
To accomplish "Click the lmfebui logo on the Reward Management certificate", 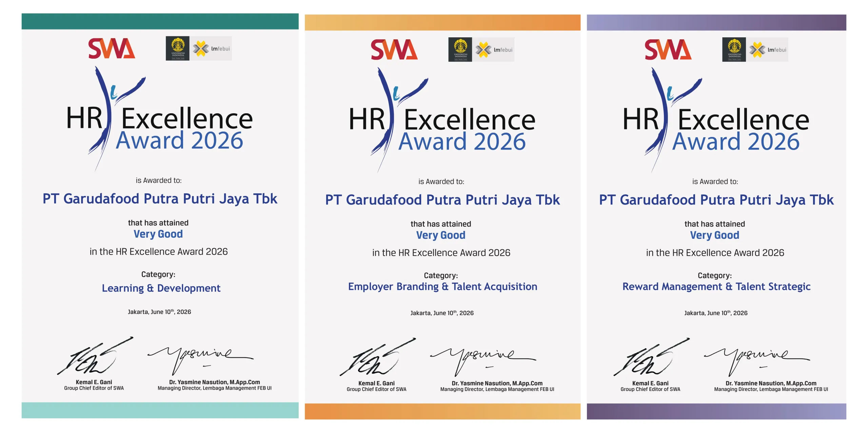I will point(767,50).
